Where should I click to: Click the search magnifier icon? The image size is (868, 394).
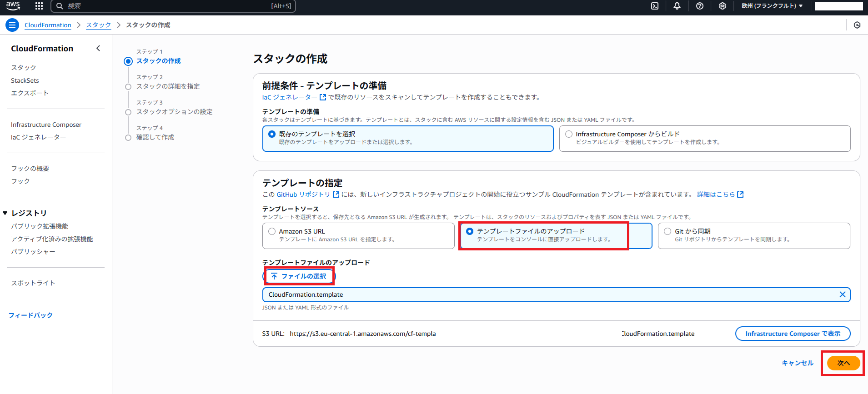[60, 6]
